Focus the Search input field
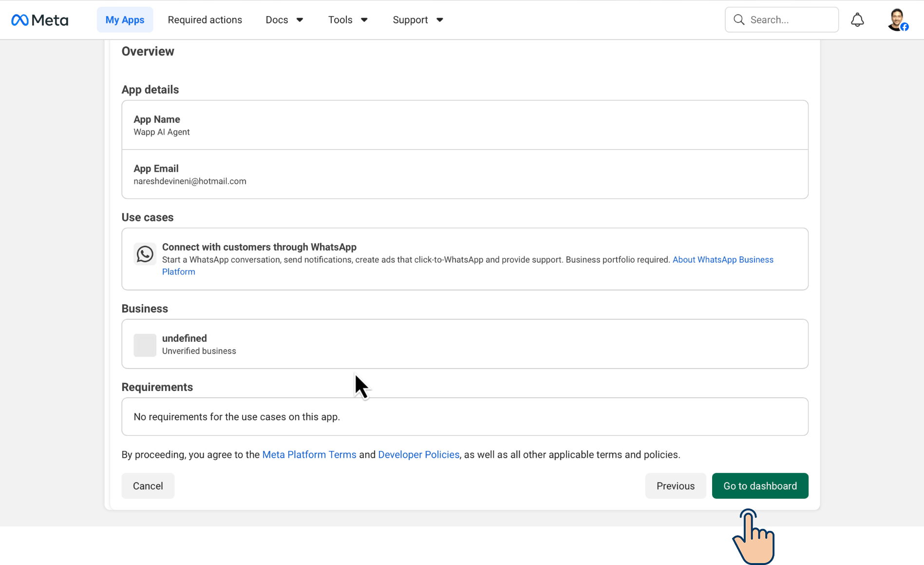The image size is (924, 565). (x=782, y=20)
